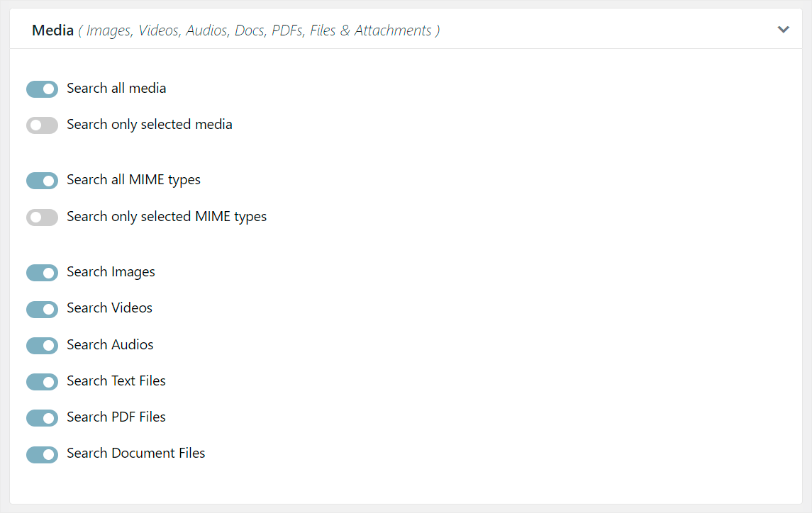Viewport: 812px width, 513px height.
Task: Click the italic media types subtitle text
Action: [x=259, y=30]
